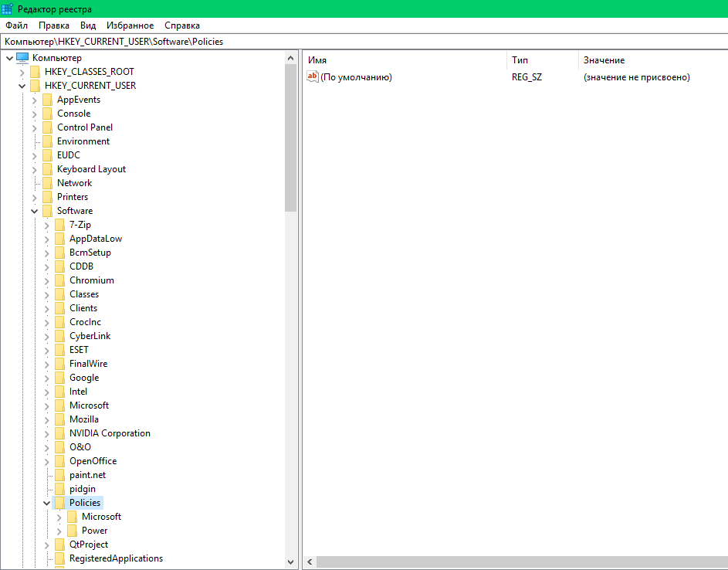Select the OpenOffice registry key

tap(93, 461)
